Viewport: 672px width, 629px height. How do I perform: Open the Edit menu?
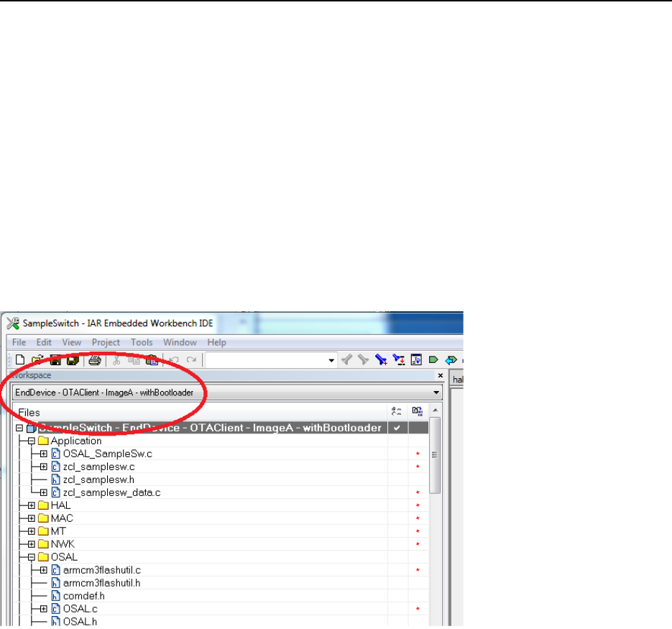click(x=44, y=342)
